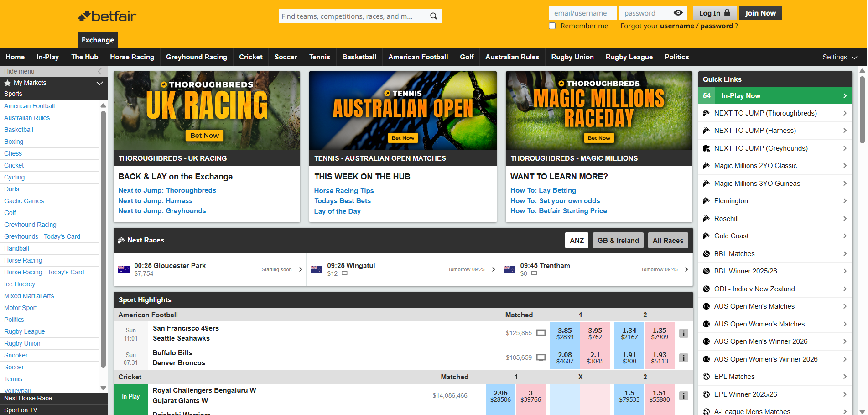Open How To: Betfair Starting Price link
868x415 pixels.
(x=558, y=211)
